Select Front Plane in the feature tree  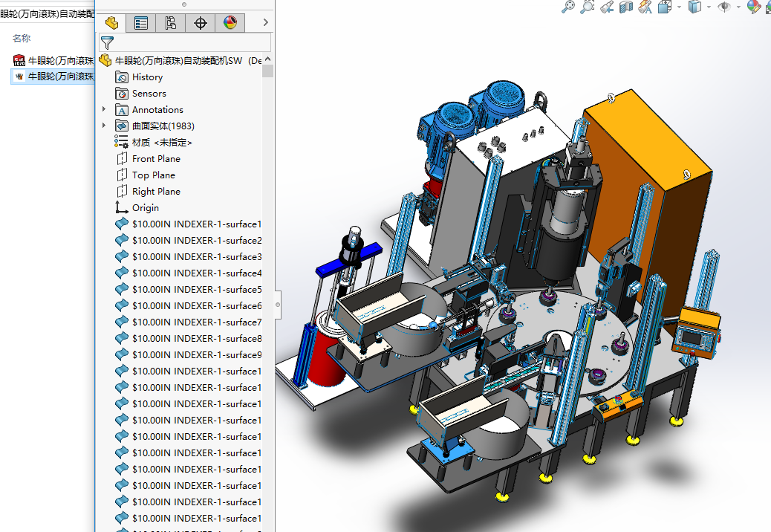pos(156,159)
